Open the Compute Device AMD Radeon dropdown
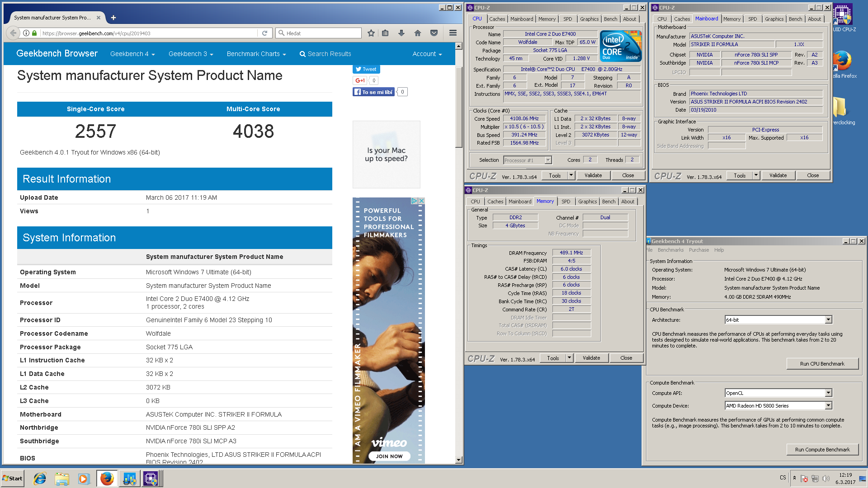Viewport: 868px width, 488px height. (778, 406)
